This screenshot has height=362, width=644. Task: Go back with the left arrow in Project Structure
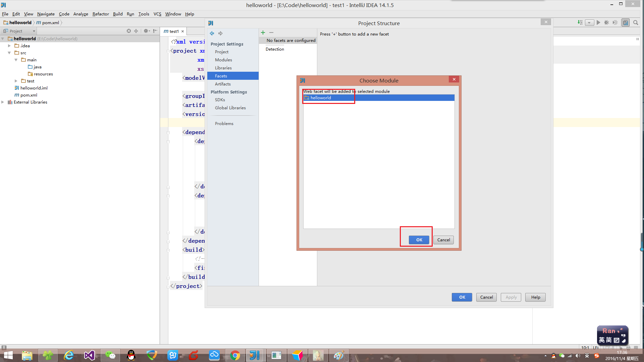(x=212, y=34)
